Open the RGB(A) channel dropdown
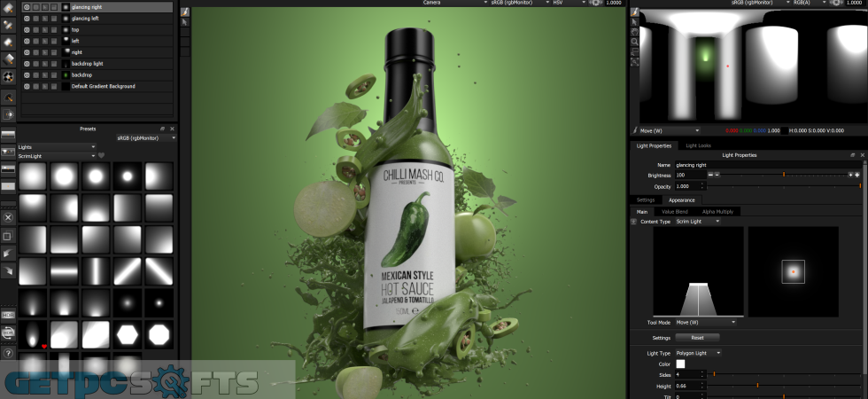Image resolution: width=868 pixels, height=399 pixels. [x=808, y=3]
